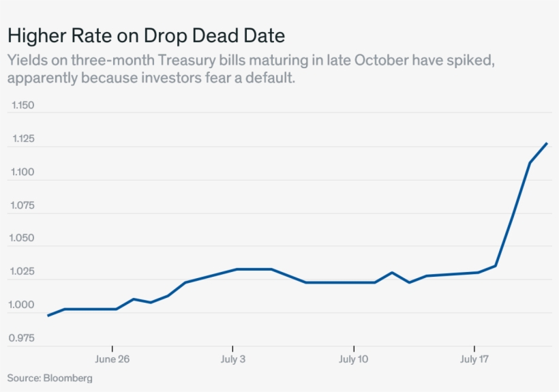Click the "June 26" x-axis date label
The height and width of the screenshot is (392, 559).
[112, 359]
